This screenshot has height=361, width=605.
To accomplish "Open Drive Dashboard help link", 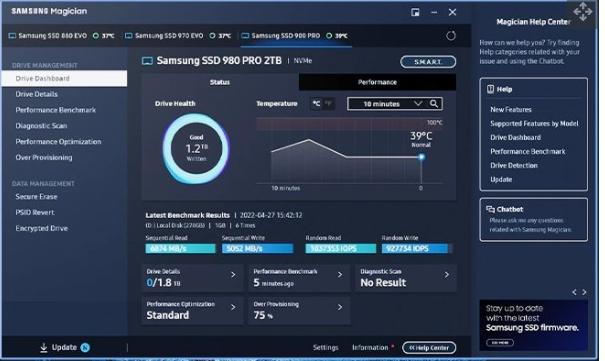I will [x=515, y=137].
